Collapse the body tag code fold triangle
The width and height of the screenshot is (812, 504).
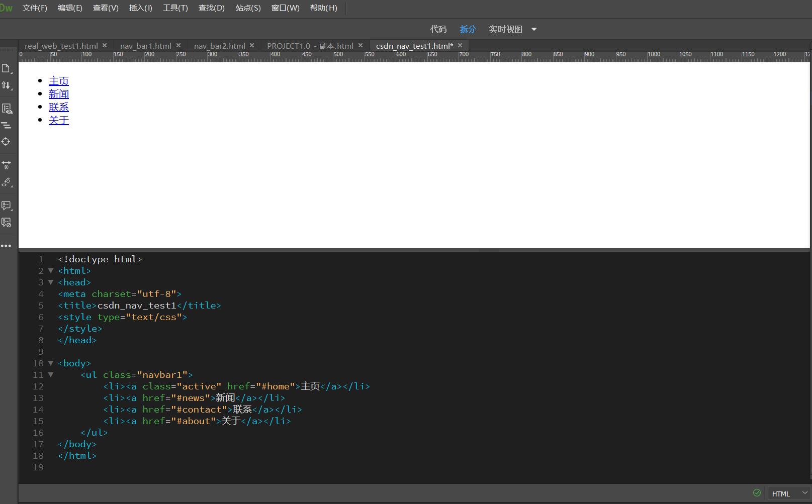[x=50, y=363]
